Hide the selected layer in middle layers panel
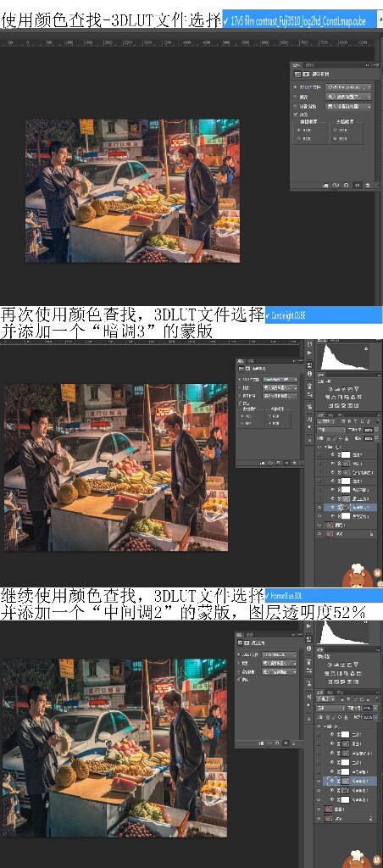This screenshot has width=383, height=868. pyautogui.click(x=319, y=507)
